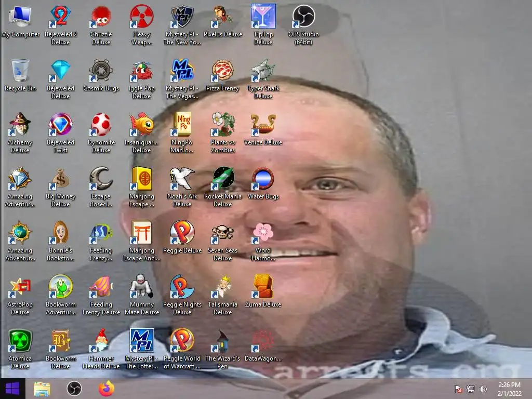Click the Alchemy Deluxe wizard icon

20,124
